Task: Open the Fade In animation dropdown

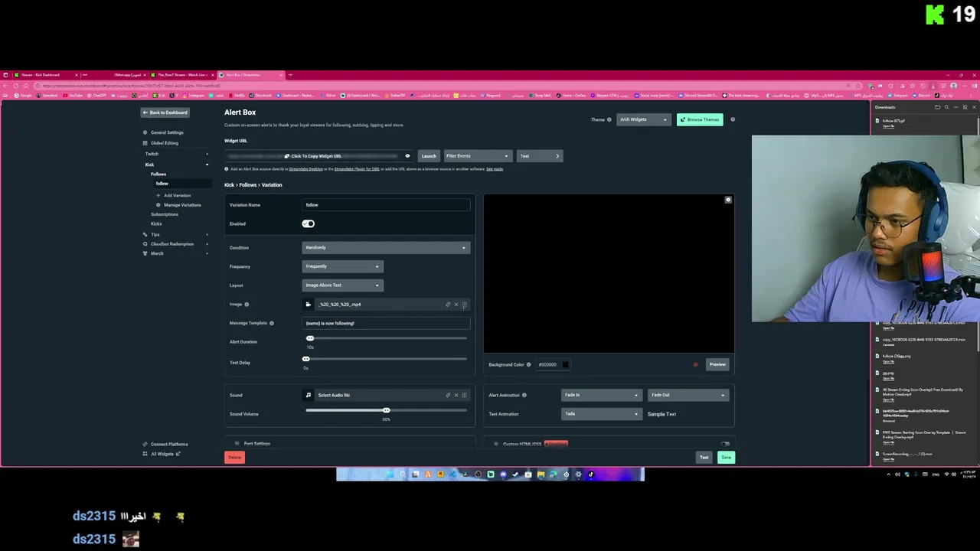Action: 602,396
